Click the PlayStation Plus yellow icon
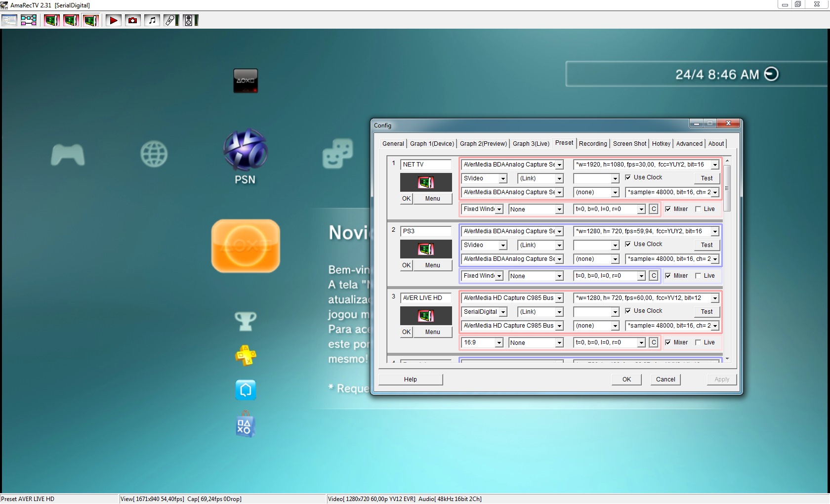Screen dimensions: 830x504 click(x=246, y=355)
